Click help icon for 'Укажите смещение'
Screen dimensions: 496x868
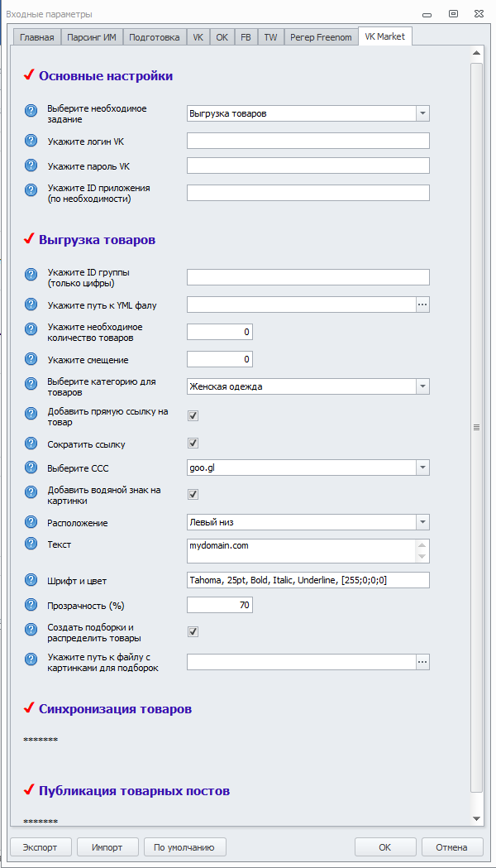(x=31, y=359)
